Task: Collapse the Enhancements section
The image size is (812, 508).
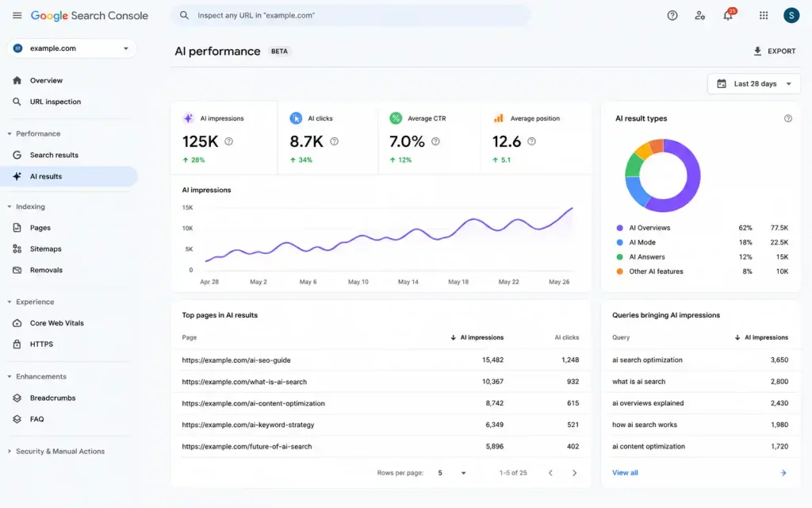Action: [x=10, y=376]
